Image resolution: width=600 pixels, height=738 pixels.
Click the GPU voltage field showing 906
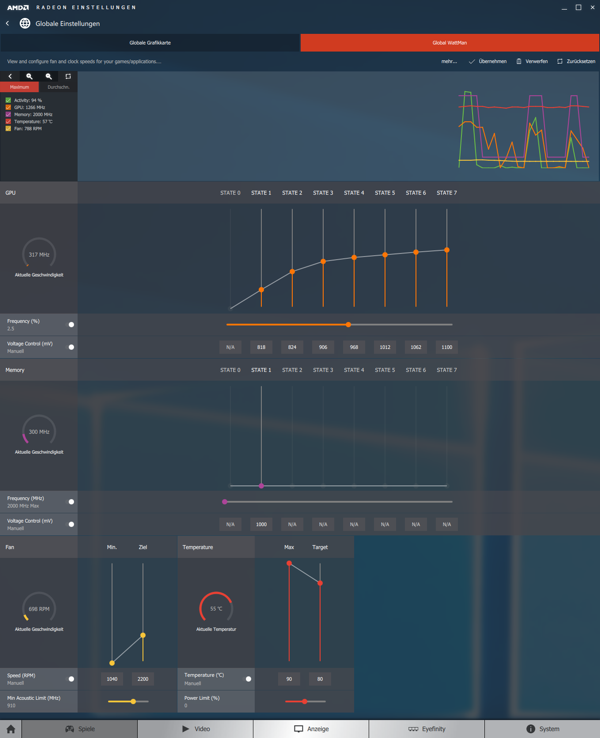[323, 347]
